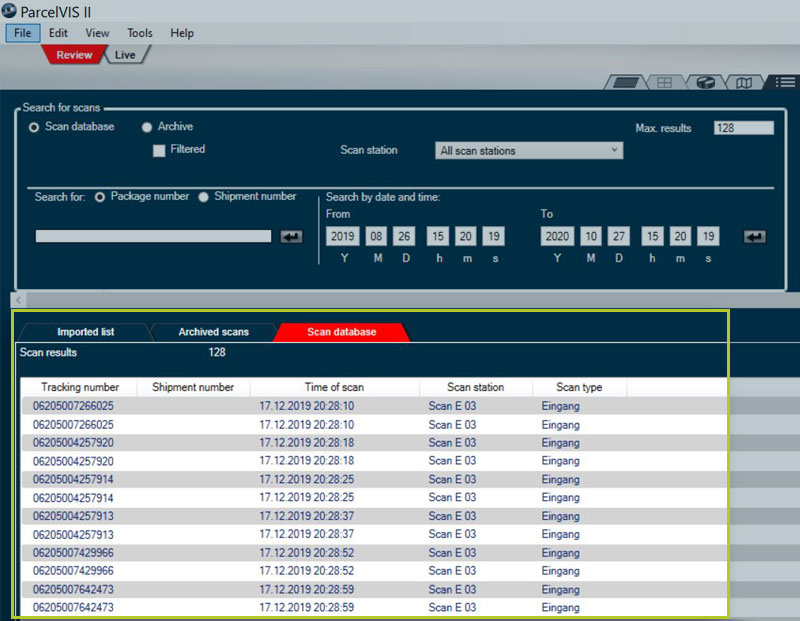
Task: Open the conveyor belt view tab icon
Action: click(x=625, y=83)
